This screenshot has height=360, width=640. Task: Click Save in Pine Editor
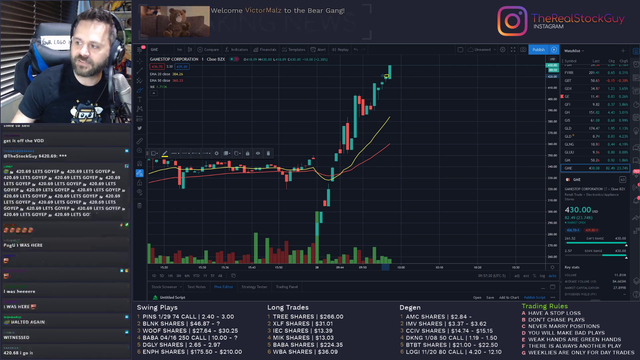pyautogui.click(x=490, y=298)
